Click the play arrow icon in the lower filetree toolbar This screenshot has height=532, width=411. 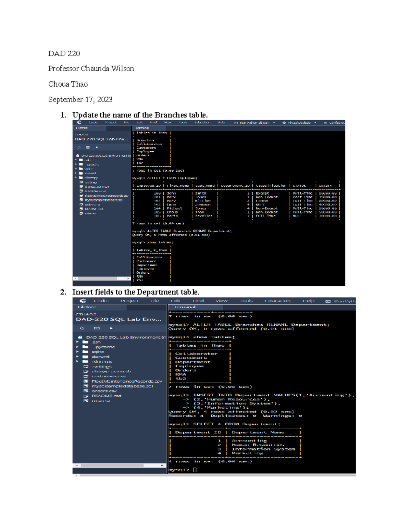pos(111,328)
